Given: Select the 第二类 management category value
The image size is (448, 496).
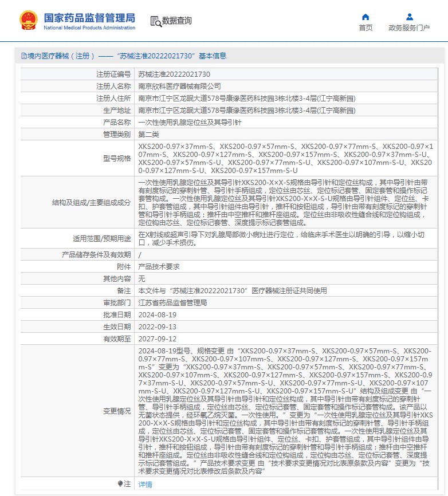Looking at the screenshot, I should pos(148,135).
